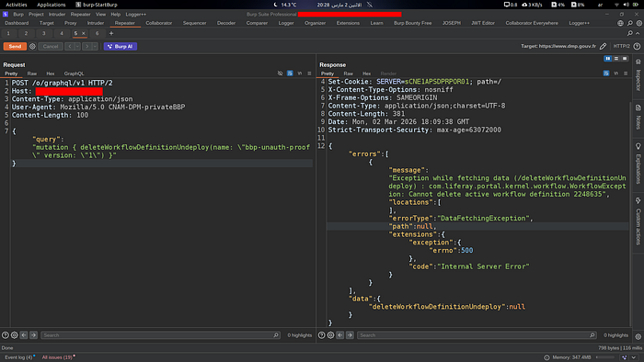Open the Custom actions side panel
The height and width of the screenshot is (362, 644).
[x=638, y=221]
